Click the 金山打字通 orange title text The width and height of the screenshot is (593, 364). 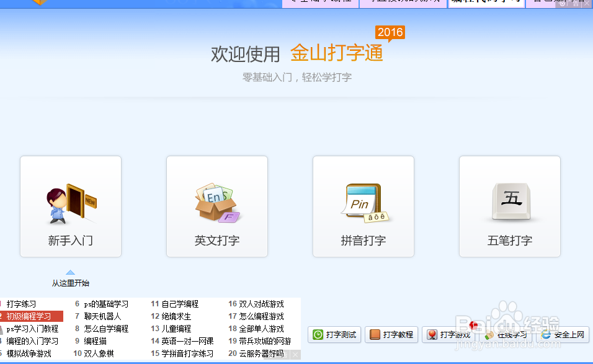(x=337, y=53)
